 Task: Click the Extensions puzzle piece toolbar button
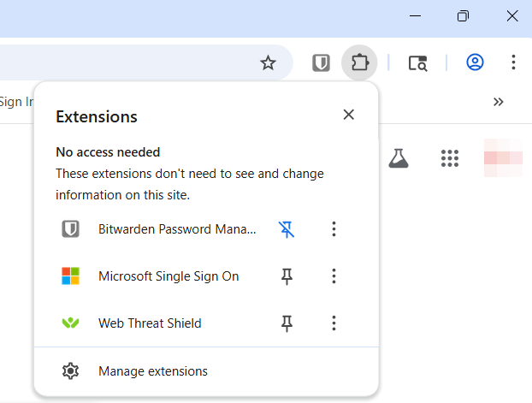[359, 62]
